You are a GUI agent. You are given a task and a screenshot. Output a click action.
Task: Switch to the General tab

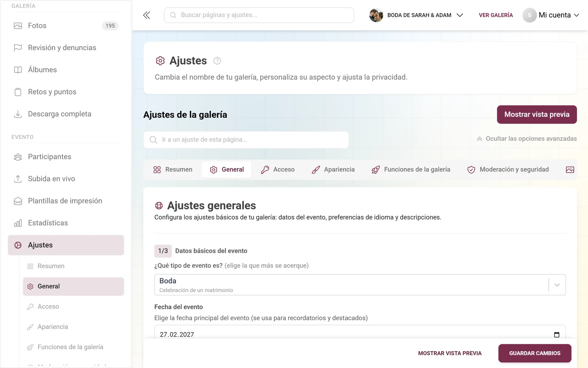coord(227,170)
